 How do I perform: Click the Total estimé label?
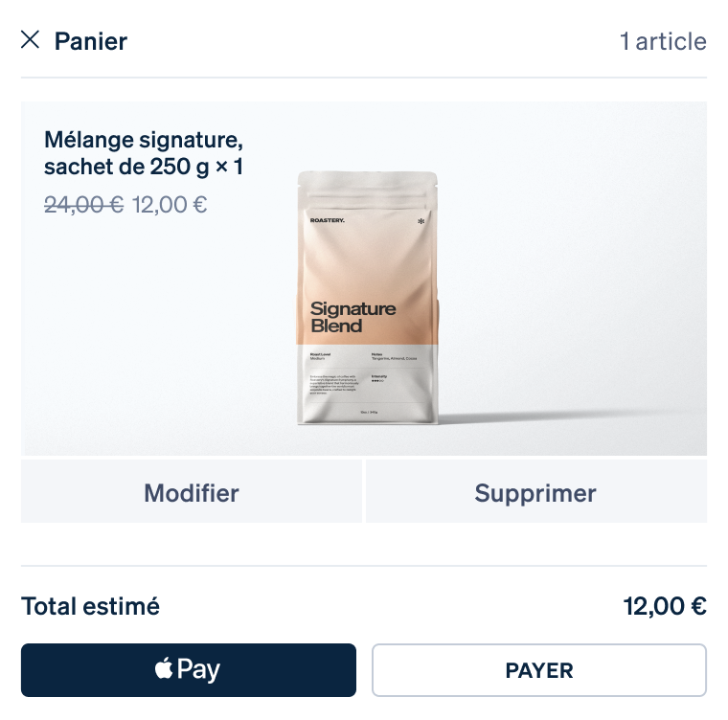pyautogui.click(x=91, y=606)
